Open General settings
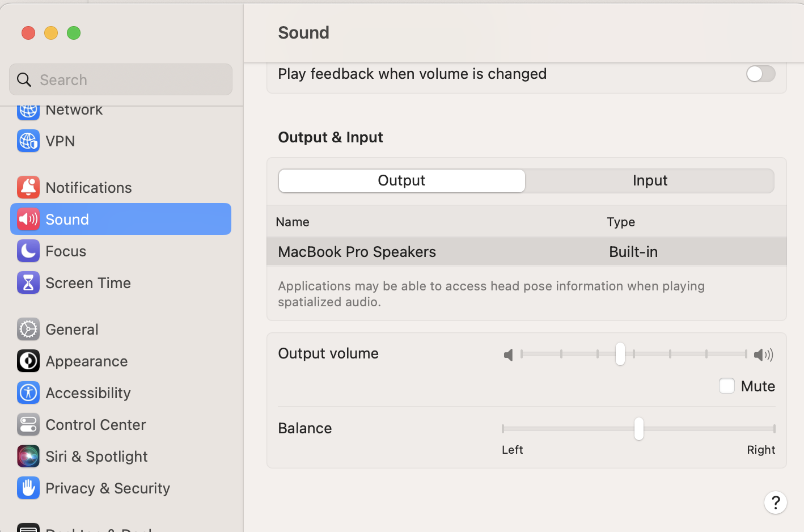 pos(71,329)
